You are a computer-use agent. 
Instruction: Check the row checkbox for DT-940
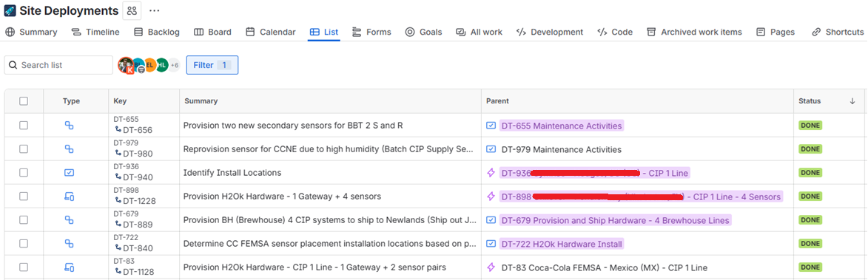tap(23, 172)
